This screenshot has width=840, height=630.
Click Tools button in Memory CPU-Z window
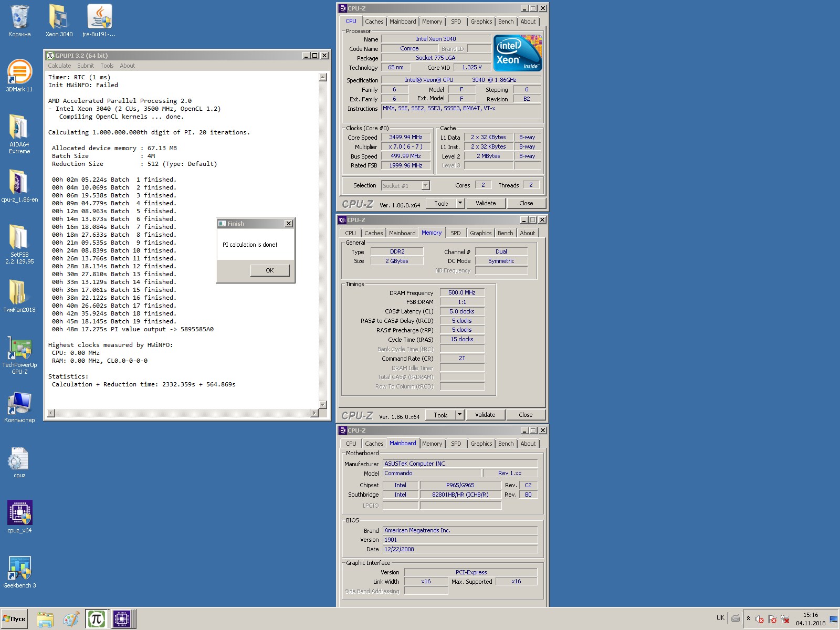(x=440, y=415)
